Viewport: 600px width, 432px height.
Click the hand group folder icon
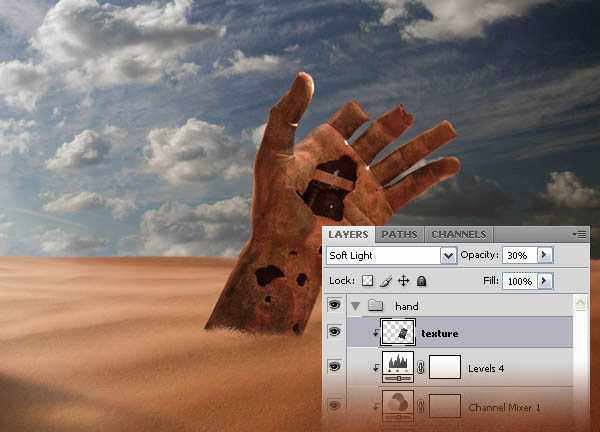click(x=375, y=305)
